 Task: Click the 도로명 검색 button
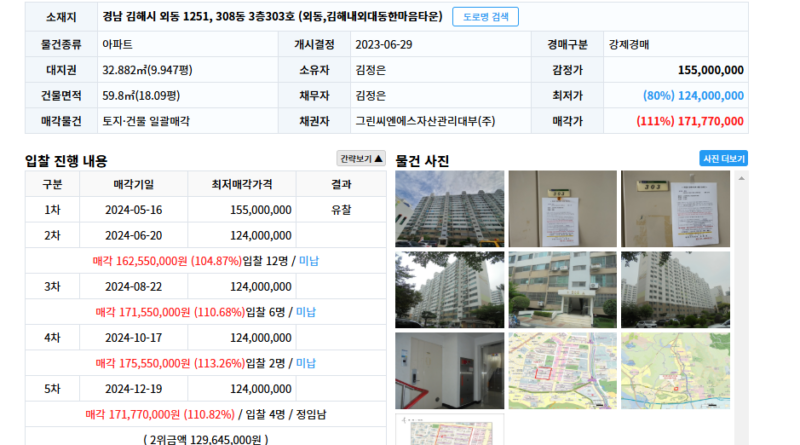click(485, 17)
